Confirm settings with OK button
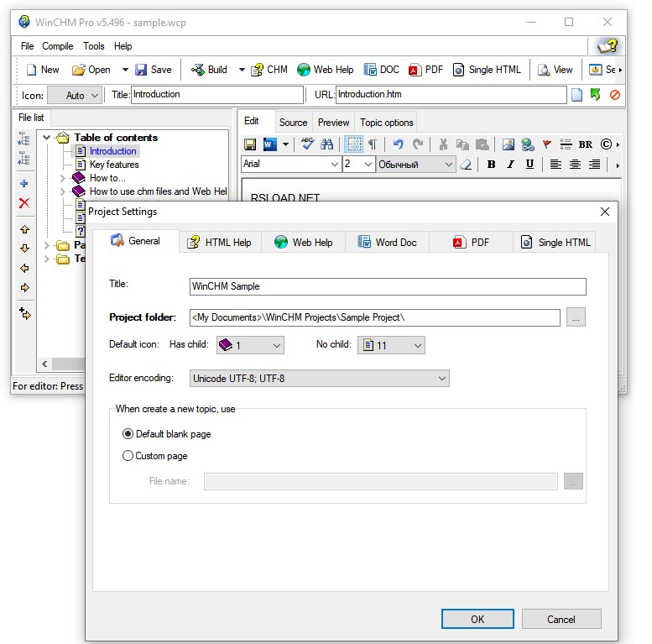The height and width of the screenshot is (644, 652). 477,619
